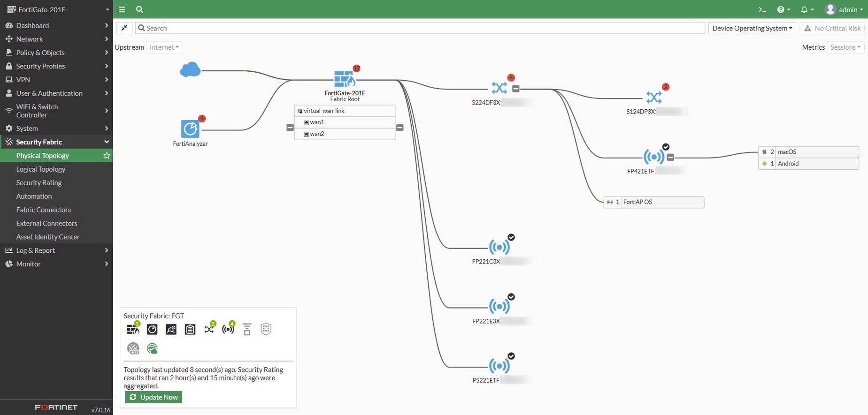Click the FortiSwitch icon in Security Fabric legend
This screenshot has width=868, height=415.
(209, 329)
